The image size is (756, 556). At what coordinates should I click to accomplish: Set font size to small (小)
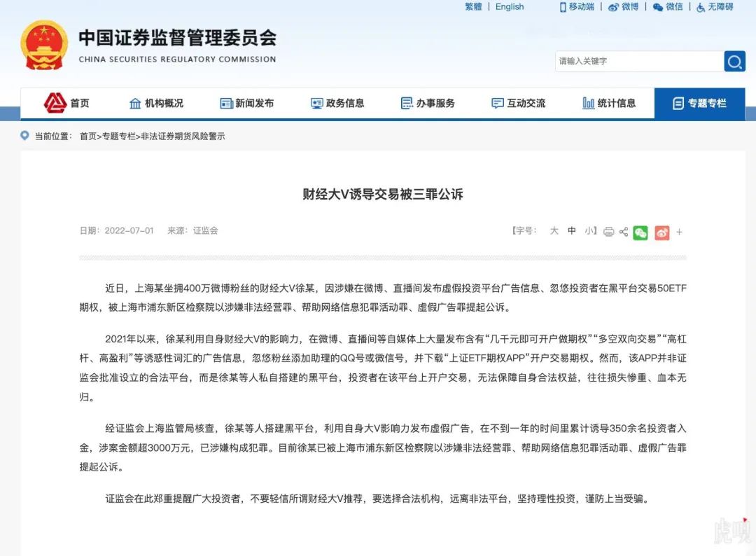click(x=589, y=230)
